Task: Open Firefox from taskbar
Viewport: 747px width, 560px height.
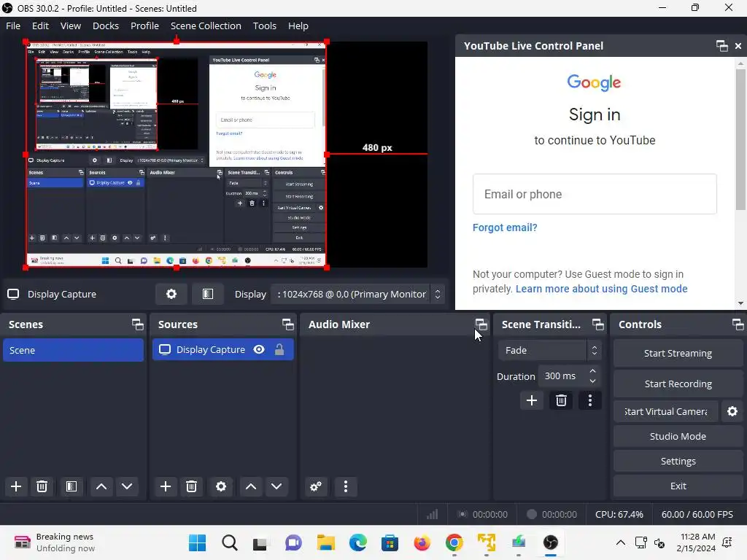Action: [x=422, y=542]
